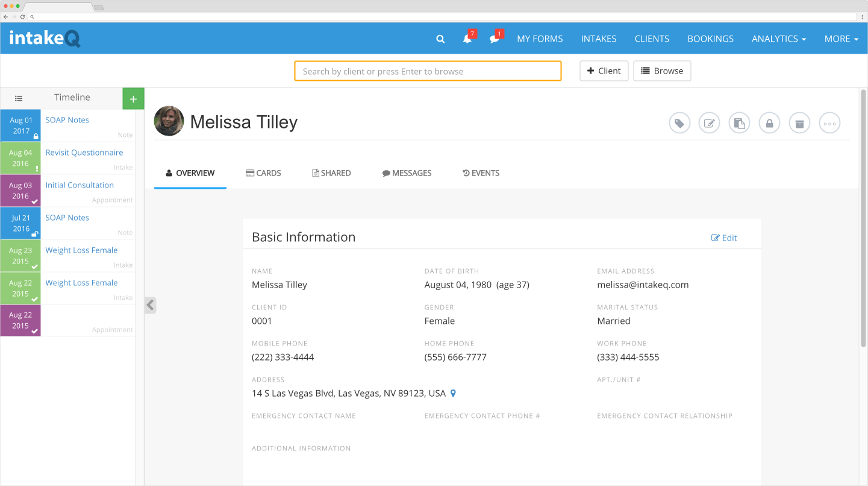Open more options via the ellipsis icon
The height and width of the screenshot is (486, 868).
pos(829,122)
